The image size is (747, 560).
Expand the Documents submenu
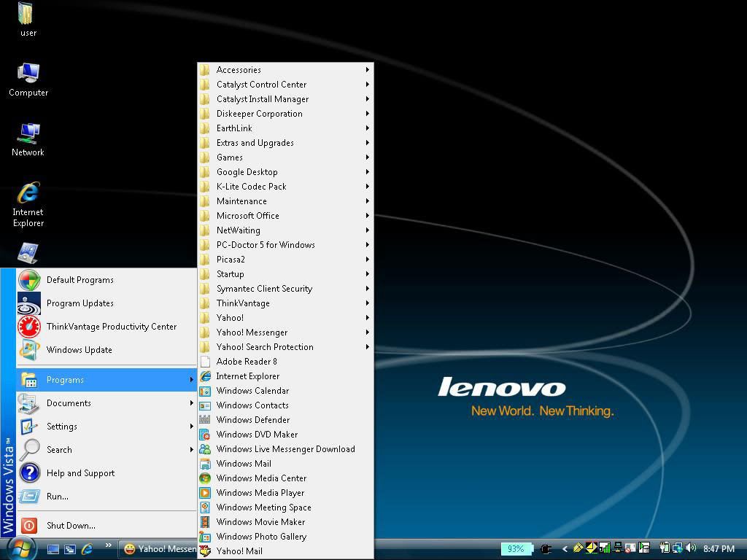click(x=69, y=403)
